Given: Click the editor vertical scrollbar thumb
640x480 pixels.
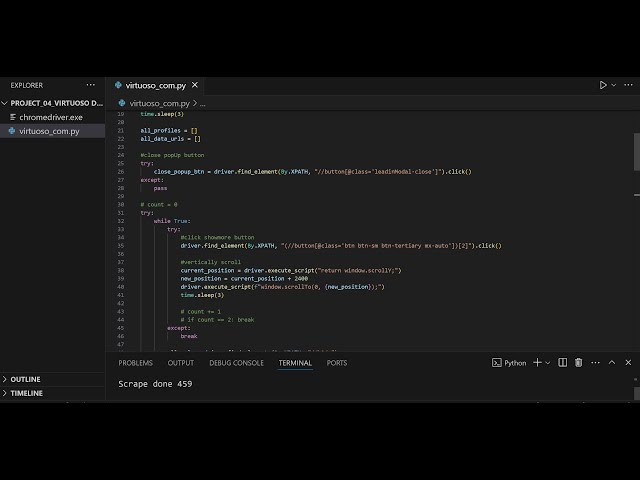Looking at the screenshot, I should [x=637, y=152].
